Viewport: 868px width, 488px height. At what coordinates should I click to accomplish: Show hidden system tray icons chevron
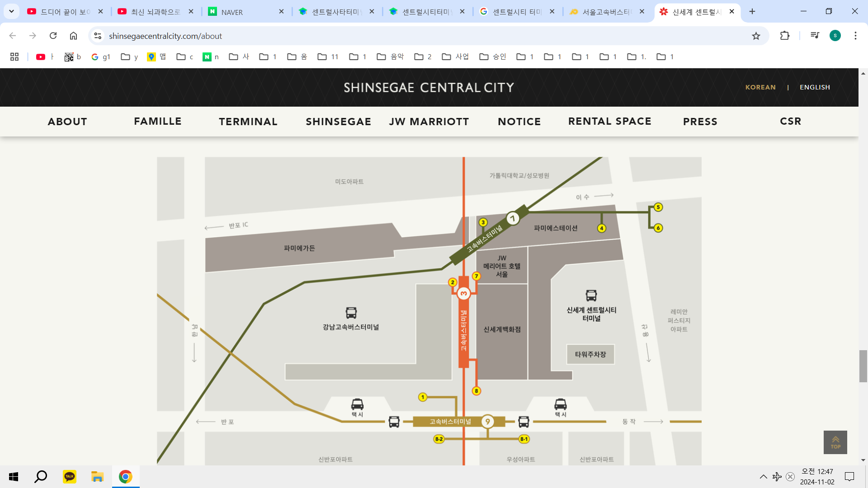pyautogui.click(x=763, y=476)
